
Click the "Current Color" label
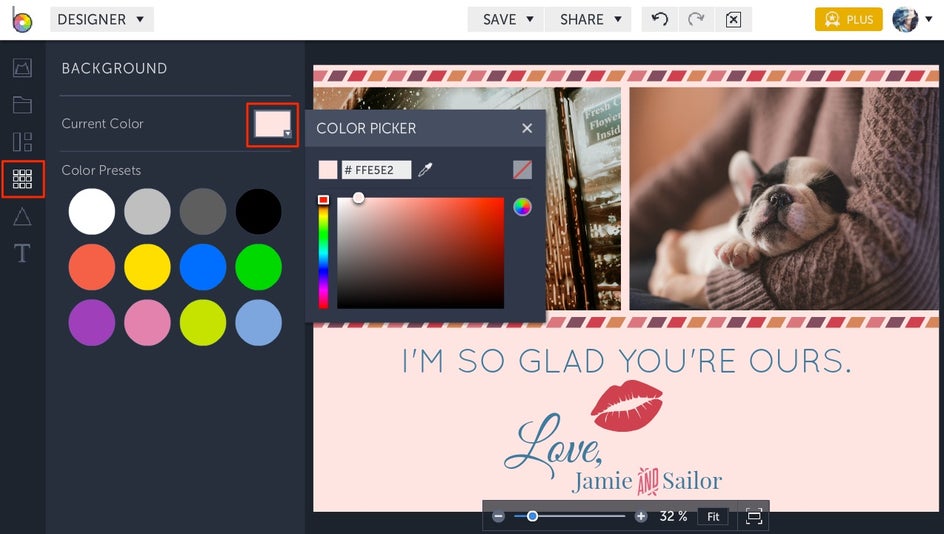point(102,123)
